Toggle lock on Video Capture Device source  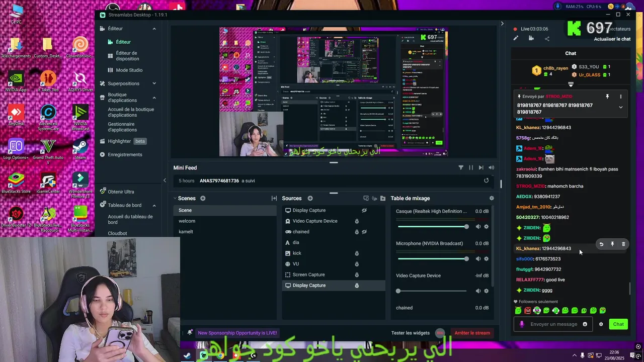(x=357, y=221)
